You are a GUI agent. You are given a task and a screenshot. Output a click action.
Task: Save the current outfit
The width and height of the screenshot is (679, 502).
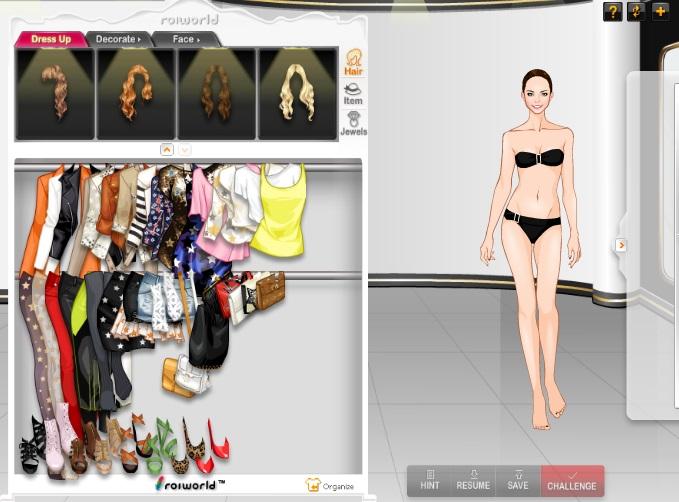[x=517, y=480]
